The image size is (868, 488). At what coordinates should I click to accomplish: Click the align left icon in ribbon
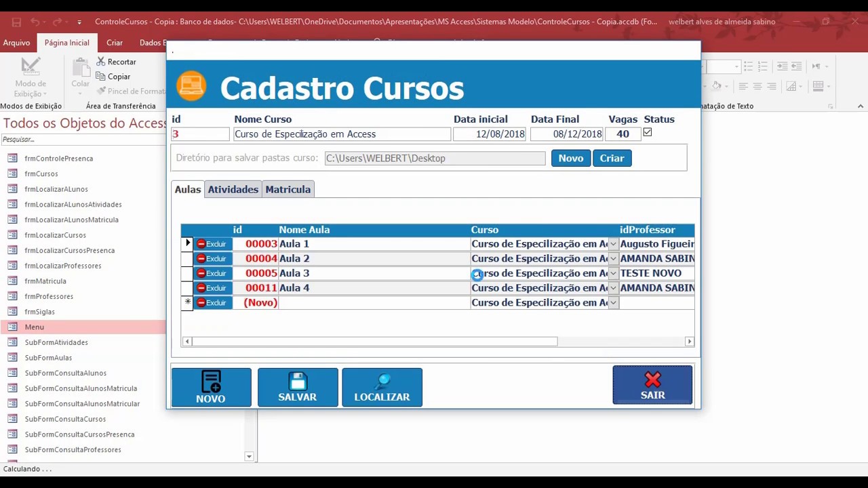744,86
